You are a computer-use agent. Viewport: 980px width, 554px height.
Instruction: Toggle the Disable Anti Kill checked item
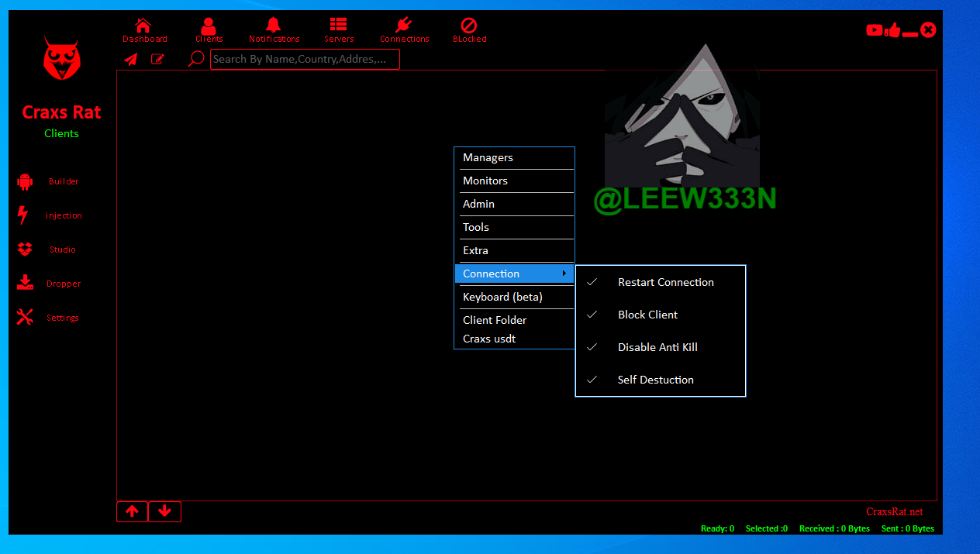[657, 347]
